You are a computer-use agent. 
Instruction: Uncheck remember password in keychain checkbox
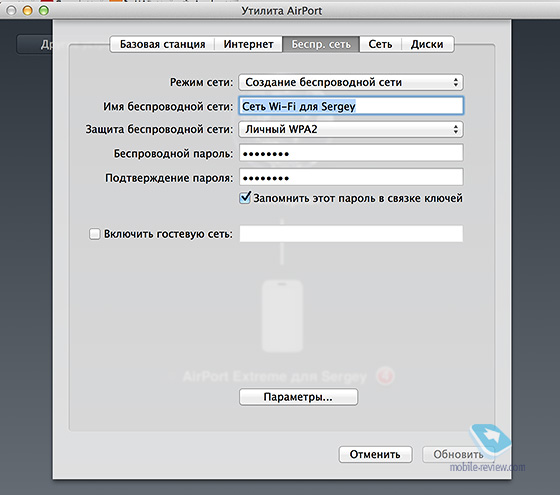245,198
